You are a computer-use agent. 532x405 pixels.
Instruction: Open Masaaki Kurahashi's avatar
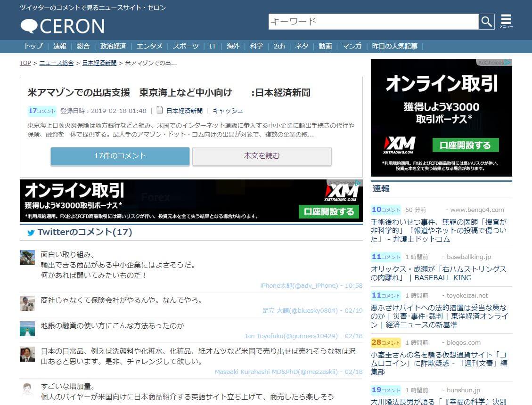click(x=27, y=354)
